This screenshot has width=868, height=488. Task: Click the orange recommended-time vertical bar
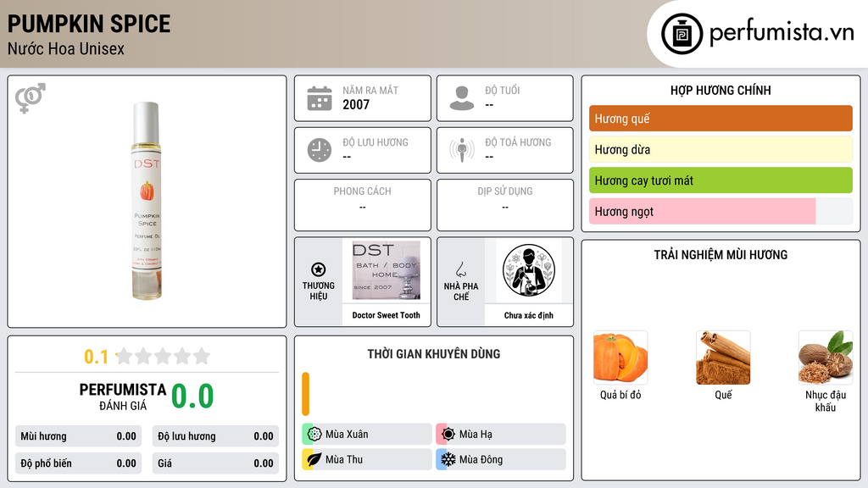[x=305, y=394]
